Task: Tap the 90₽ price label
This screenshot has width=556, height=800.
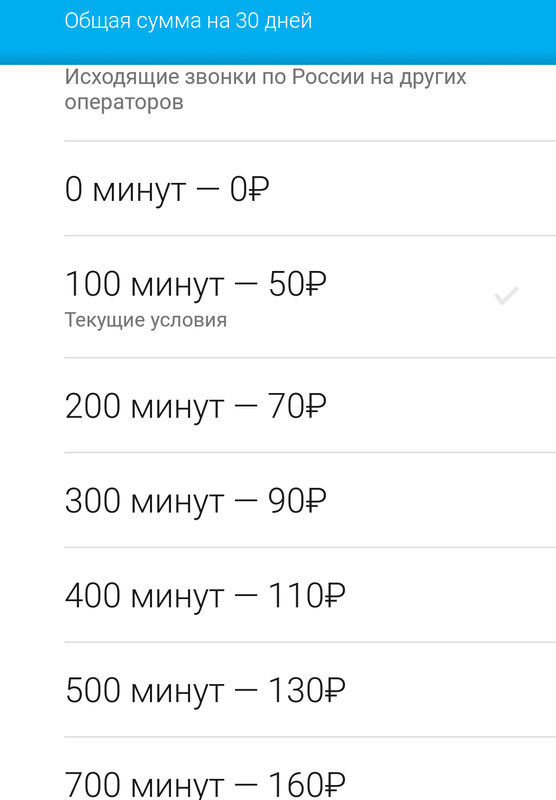Action: tap(297, 501)
